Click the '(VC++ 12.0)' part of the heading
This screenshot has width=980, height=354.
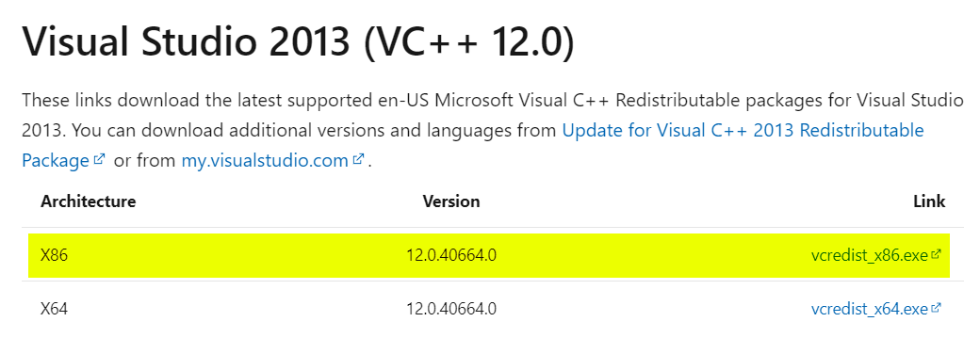(x=468, y=42)
